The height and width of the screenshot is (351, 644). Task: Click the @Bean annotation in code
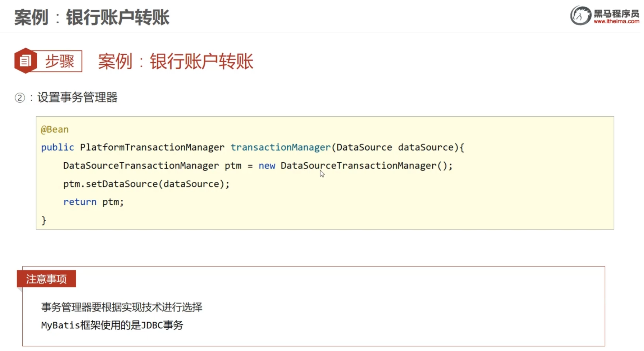[55, 129]
